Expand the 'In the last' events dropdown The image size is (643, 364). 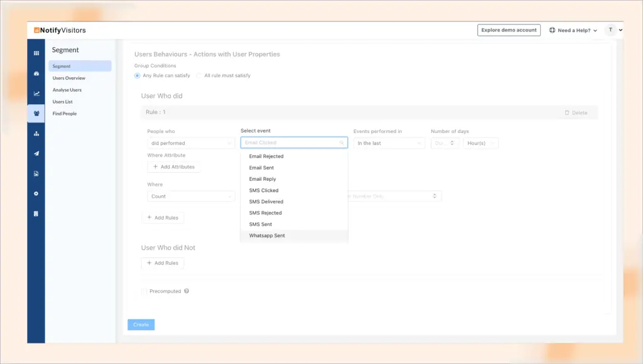389,142
